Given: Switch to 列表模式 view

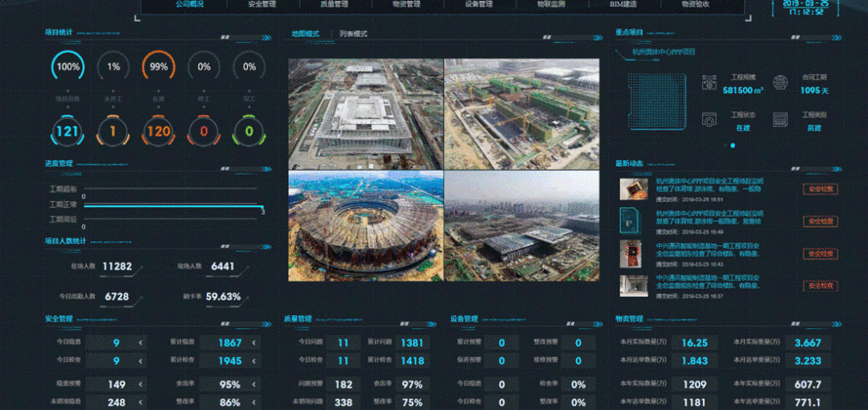Looking at the screenshot, I should pos(353,35).
